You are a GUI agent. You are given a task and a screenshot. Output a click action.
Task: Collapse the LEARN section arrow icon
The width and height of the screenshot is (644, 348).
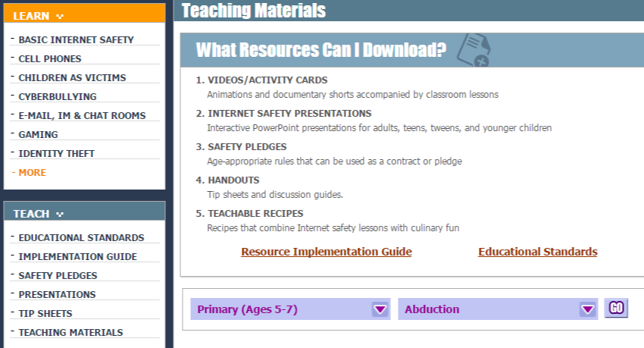pos(60,17)
